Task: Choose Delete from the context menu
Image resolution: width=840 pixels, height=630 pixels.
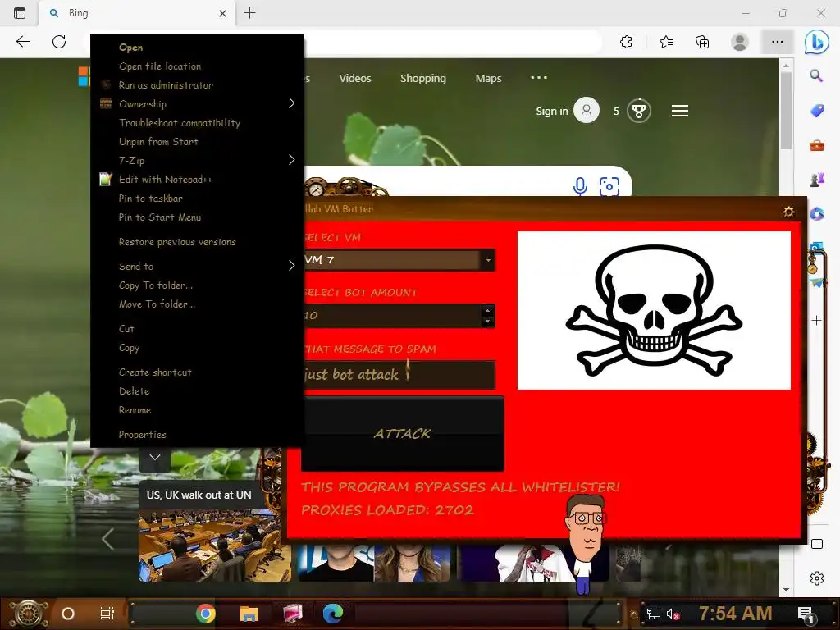Action: (197, 391)
